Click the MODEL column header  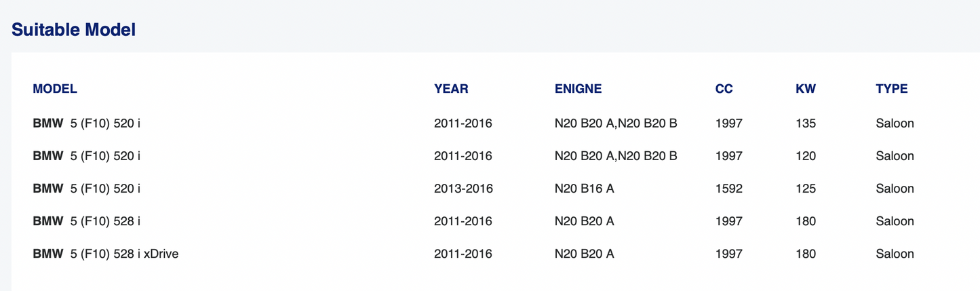55,89
